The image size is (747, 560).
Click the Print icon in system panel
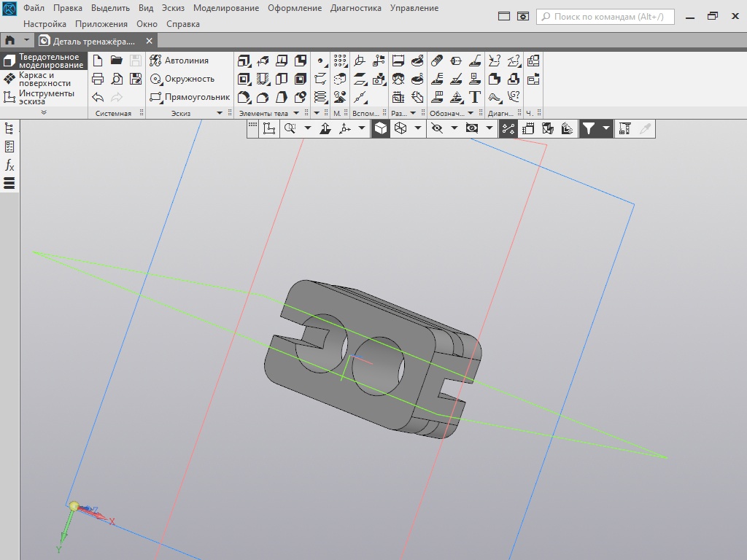pos(98,79)
